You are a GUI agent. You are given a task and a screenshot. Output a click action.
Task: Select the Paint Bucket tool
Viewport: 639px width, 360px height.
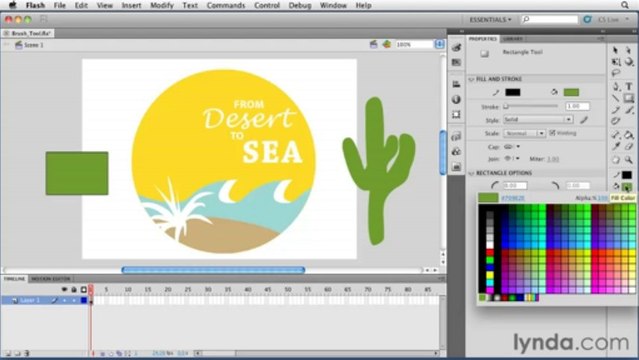629,135
